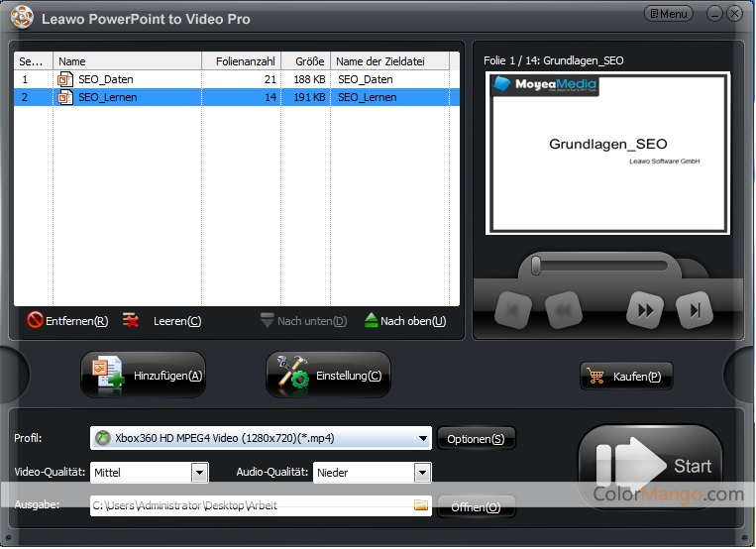756x549 pixels.
Task: Jump to last slide in preview
Action: tap(695, 310)
